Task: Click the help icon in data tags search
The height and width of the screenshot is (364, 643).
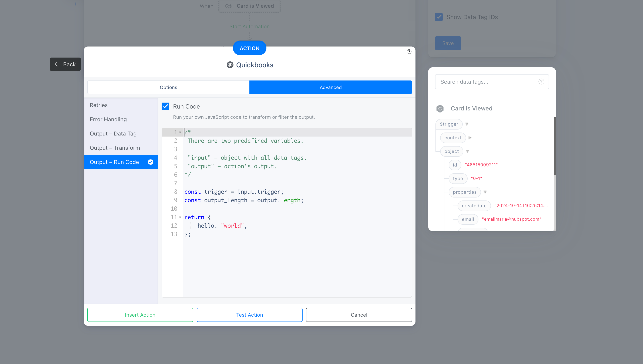Action: pos(541,82)
